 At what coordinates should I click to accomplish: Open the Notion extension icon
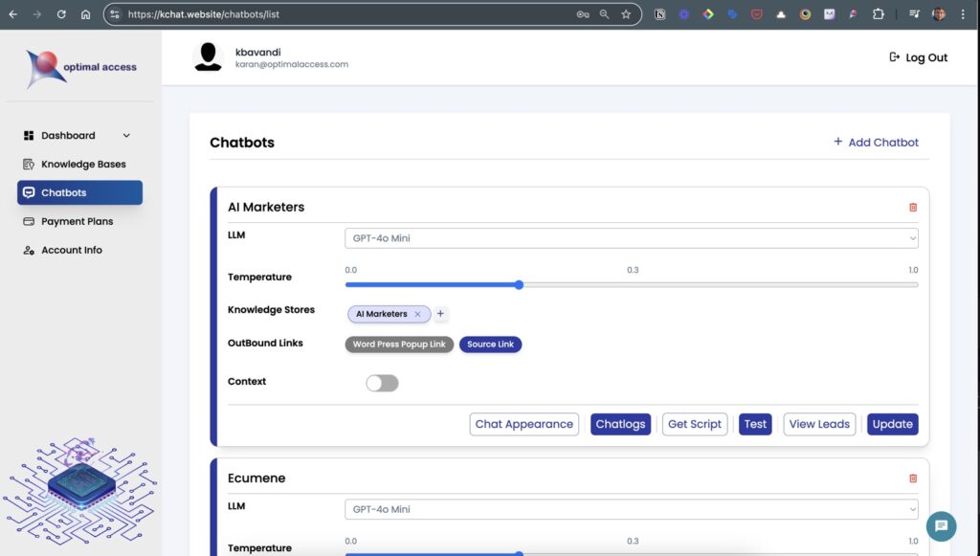[659, 13]
